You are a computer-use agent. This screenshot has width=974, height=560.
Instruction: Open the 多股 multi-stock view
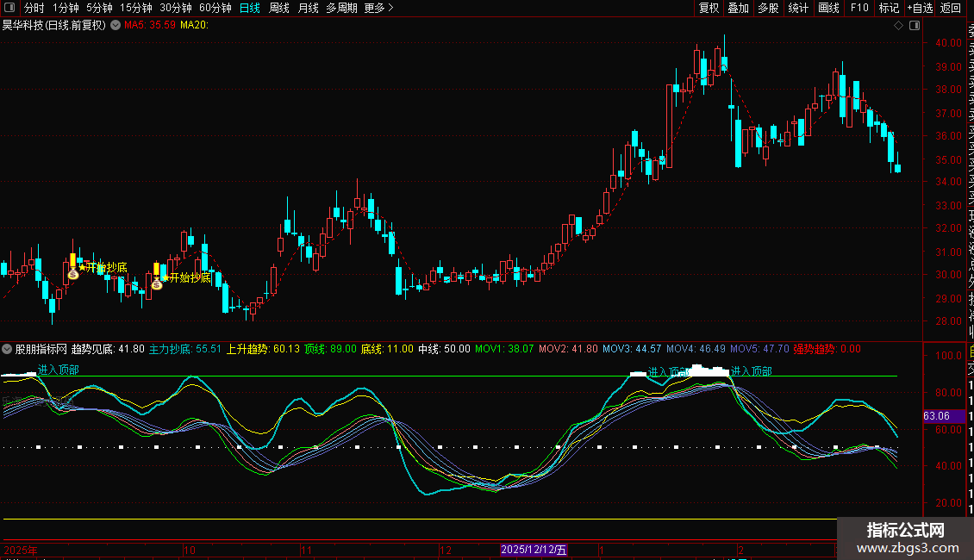click(x=768, y=8)
